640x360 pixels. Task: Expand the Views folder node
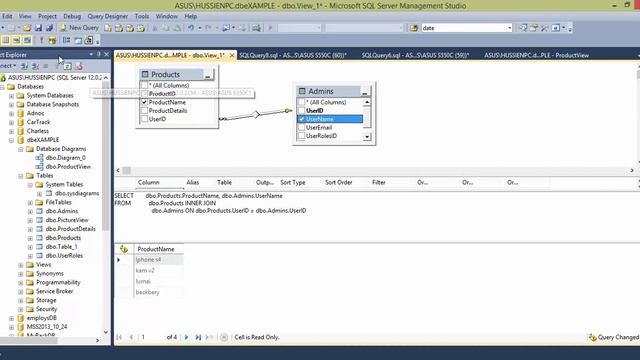coord(21,265)
